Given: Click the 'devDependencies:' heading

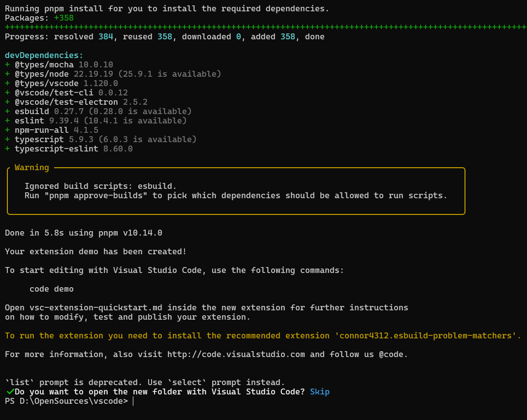Looking at the screenshot, I should (44, 55).
